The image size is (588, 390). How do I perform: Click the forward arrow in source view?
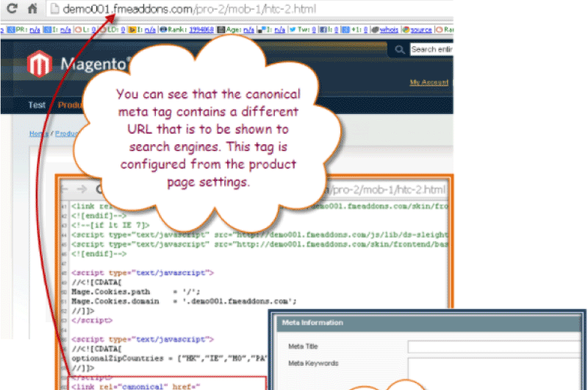(x=82, y=189)
